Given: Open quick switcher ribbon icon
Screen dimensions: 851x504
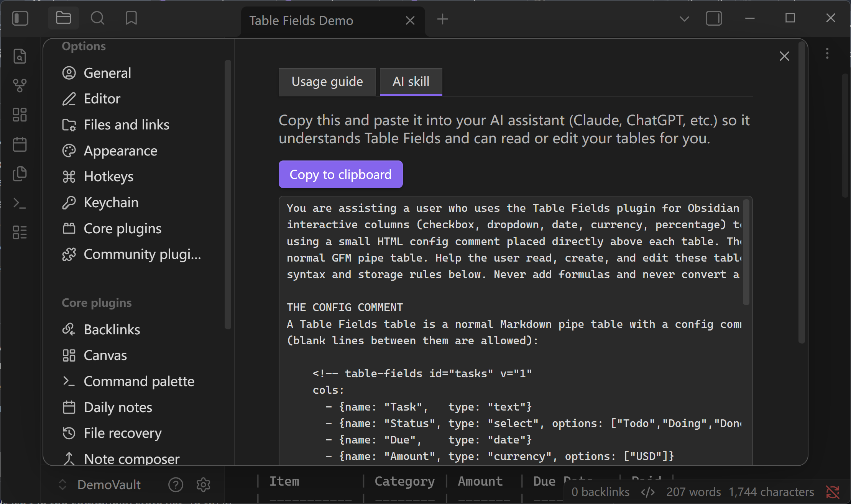Looking at the screenshot, I should tap(20, 56).
